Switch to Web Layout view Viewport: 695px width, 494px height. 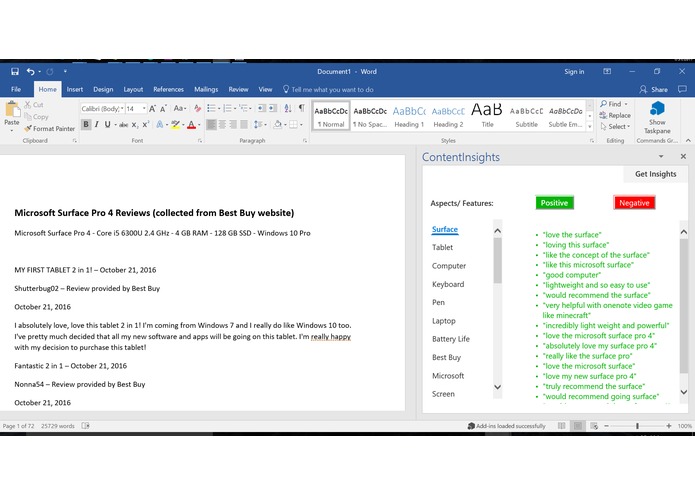click(x=594, y=426)
